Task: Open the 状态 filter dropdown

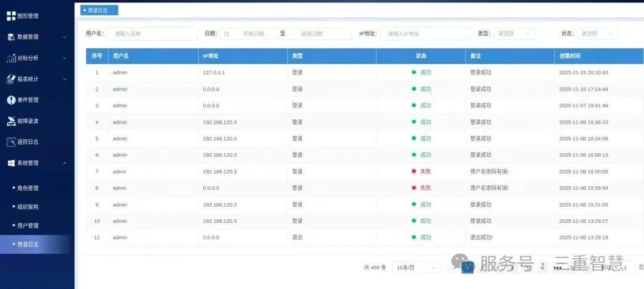Action: tap(597, 33)
